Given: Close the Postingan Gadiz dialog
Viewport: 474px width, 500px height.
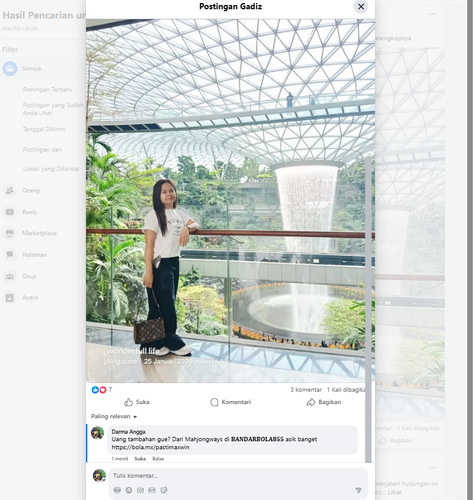Looking at the screenshot, I should (x=361, y=7).
